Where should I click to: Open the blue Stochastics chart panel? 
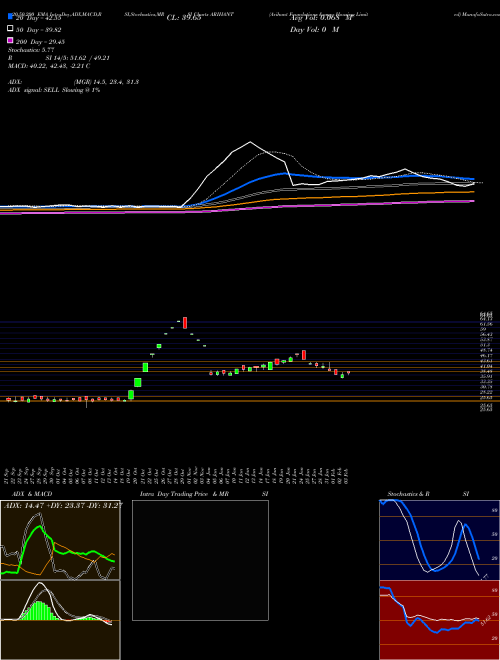tap(439, 540)
